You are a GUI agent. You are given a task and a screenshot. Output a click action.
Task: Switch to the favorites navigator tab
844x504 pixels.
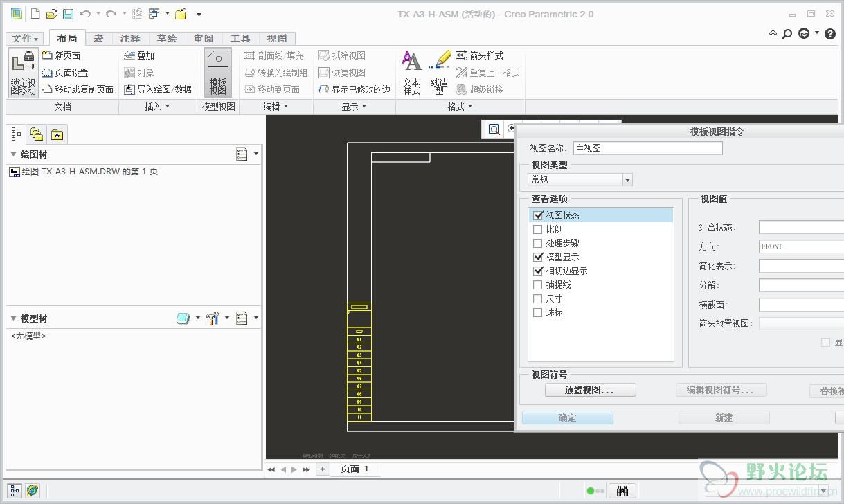point(57,134)
